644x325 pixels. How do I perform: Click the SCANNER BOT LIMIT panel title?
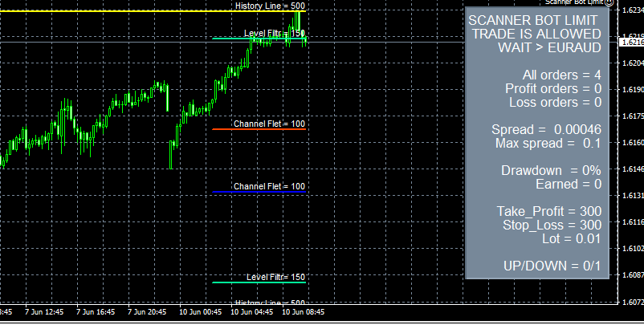(x=534, y=21)
